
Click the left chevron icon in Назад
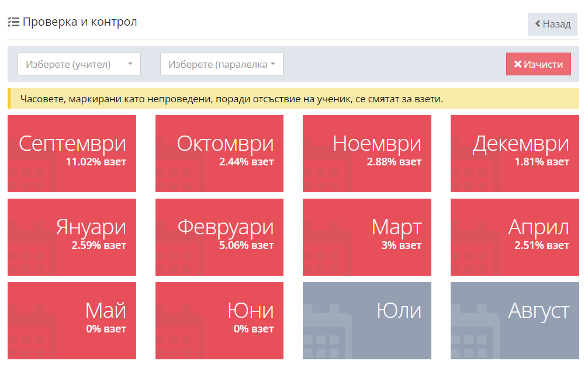(538, 24)
